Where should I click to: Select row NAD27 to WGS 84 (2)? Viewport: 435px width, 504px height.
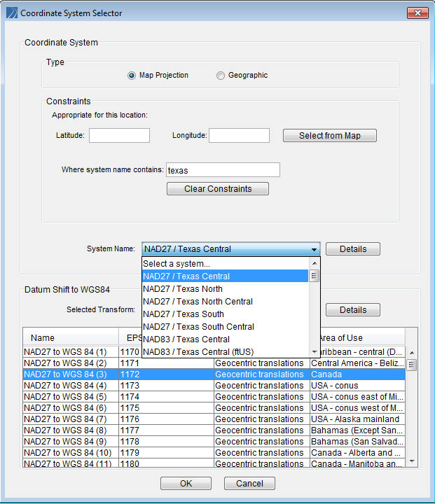point(214,363)
